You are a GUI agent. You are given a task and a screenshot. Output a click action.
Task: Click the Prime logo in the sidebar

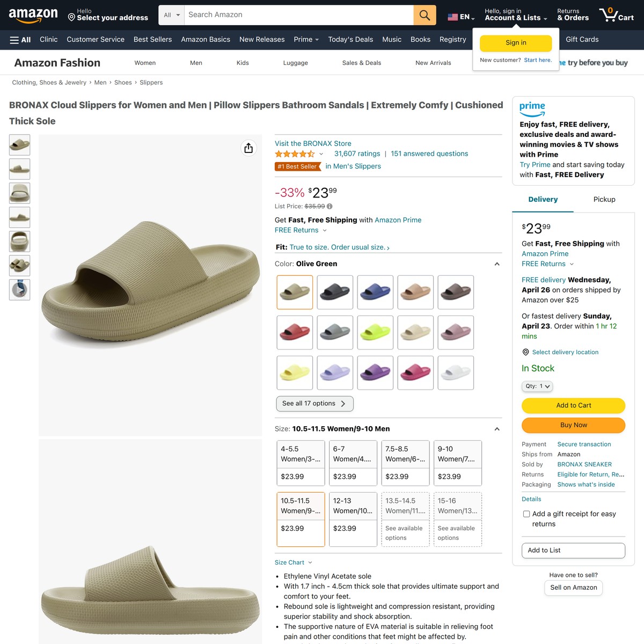[532, 109]
